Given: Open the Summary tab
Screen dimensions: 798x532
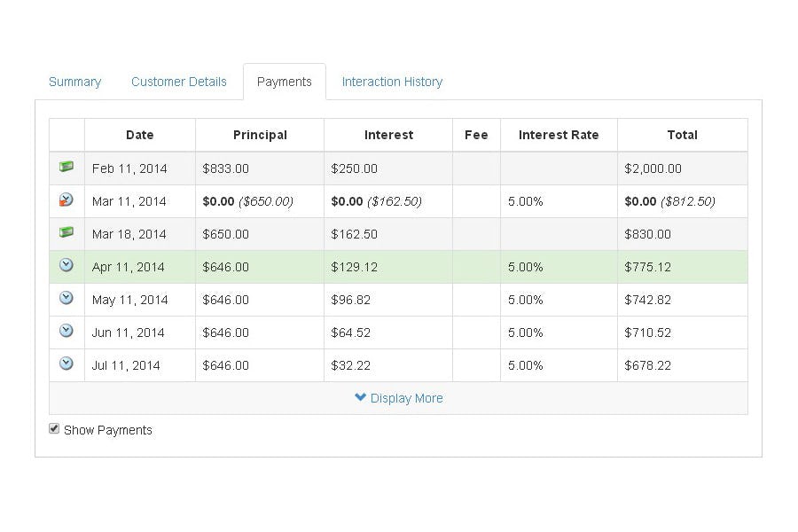Looking at the screenshot, I should 74,82.
